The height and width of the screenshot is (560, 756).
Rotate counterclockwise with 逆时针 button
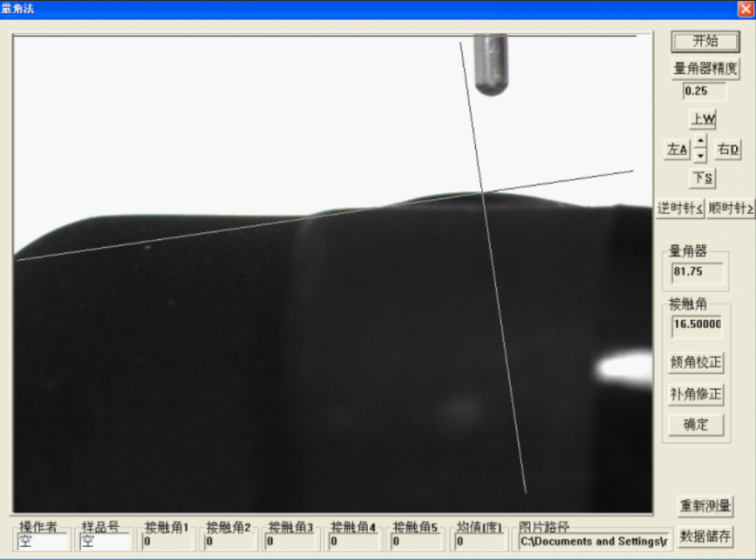click(680, 208)
